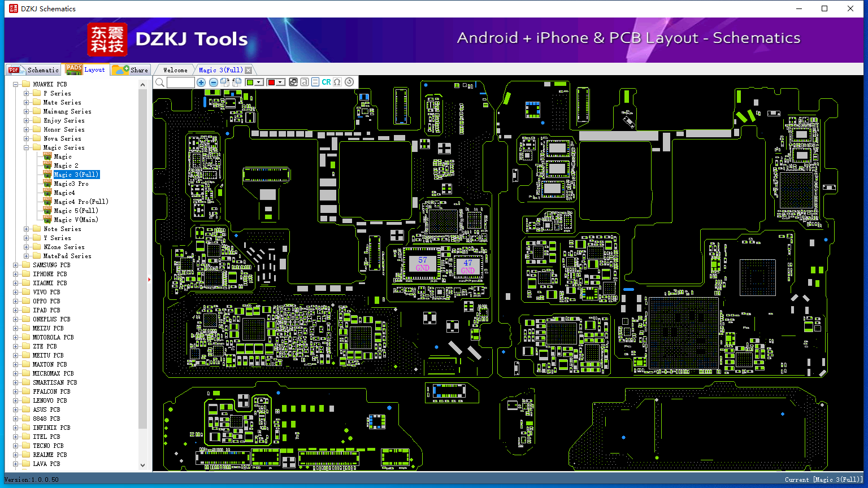Click the Magic V(Main) PCB file icon
Image resolution: width=868 pixels, height=488 pixels.
[47, 220]
